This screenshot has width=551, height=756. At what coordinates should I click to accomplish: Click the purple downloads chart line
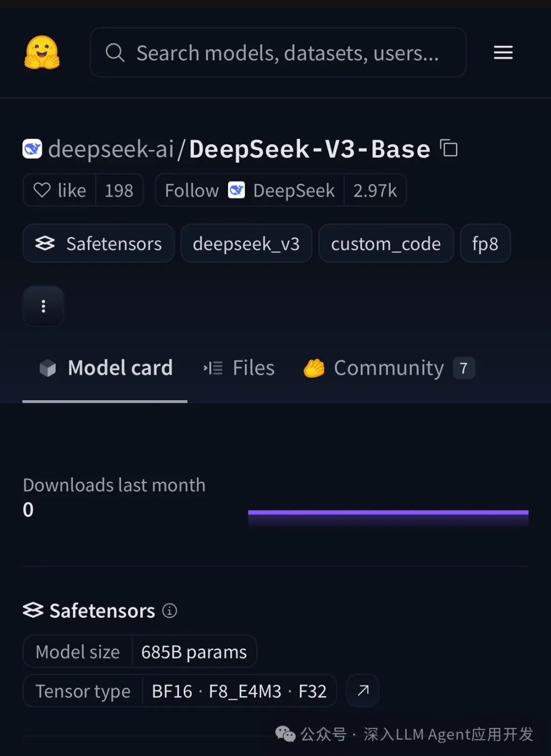(388, 513)
